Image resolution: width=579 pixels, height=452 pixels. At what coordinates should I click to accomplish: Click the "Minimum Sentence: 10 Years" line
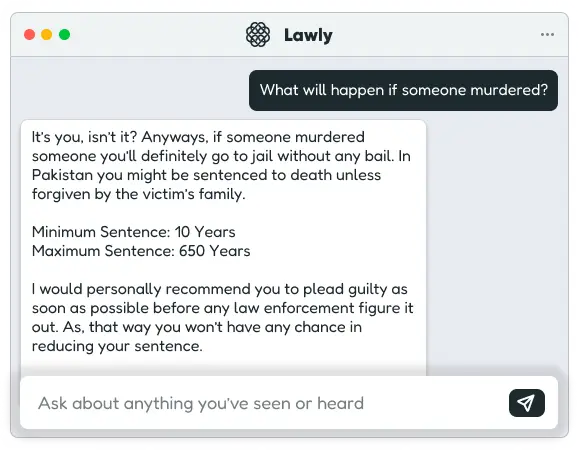point(133,232)
